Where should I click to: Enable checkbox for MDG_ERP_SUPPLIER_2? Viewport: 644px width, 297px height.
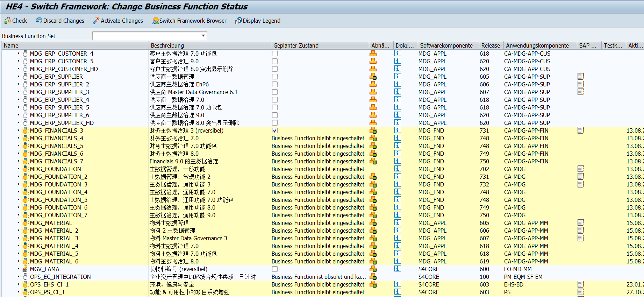pos(275,84)
